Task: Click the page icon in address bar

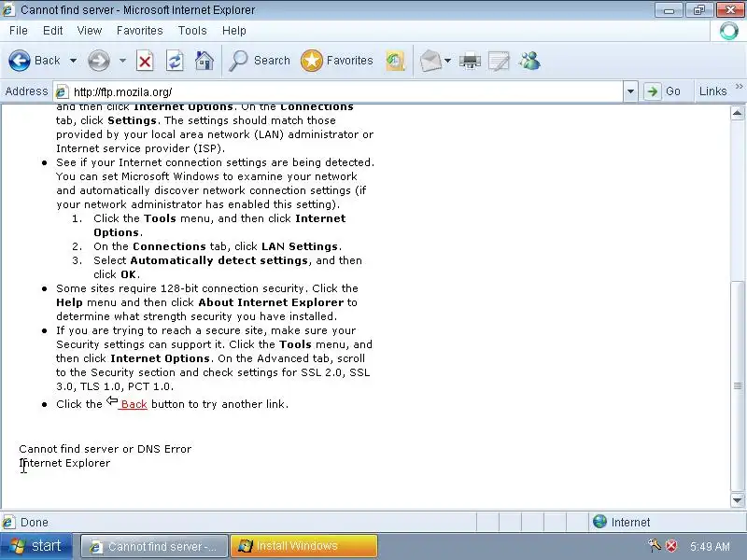Action: point(62,91)
